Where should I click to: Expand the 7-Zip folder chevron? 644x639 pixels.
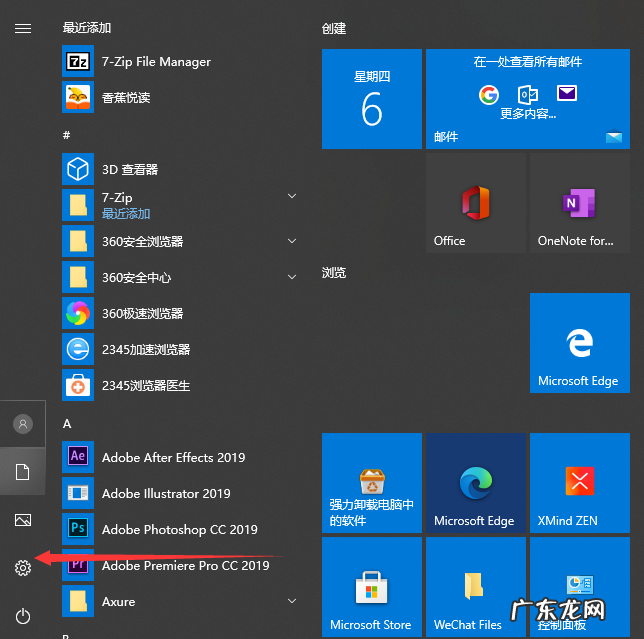(x=292, y=197)
